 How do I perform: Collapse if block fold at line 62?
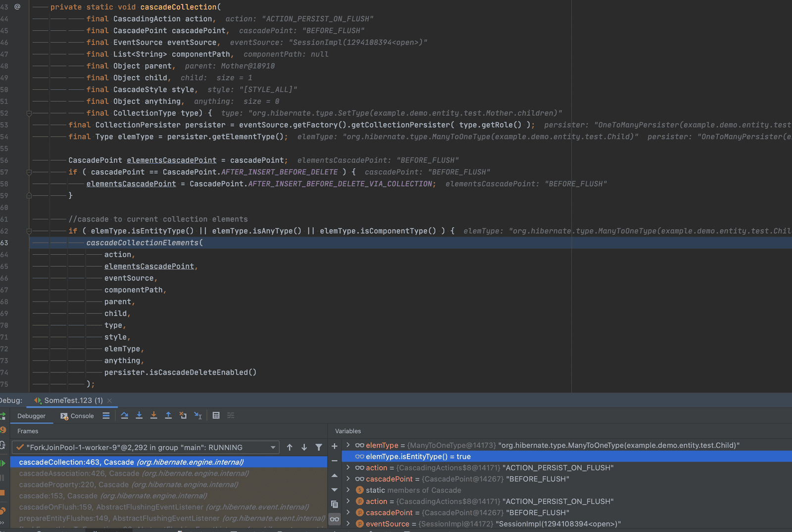click(x=29, y=231)
